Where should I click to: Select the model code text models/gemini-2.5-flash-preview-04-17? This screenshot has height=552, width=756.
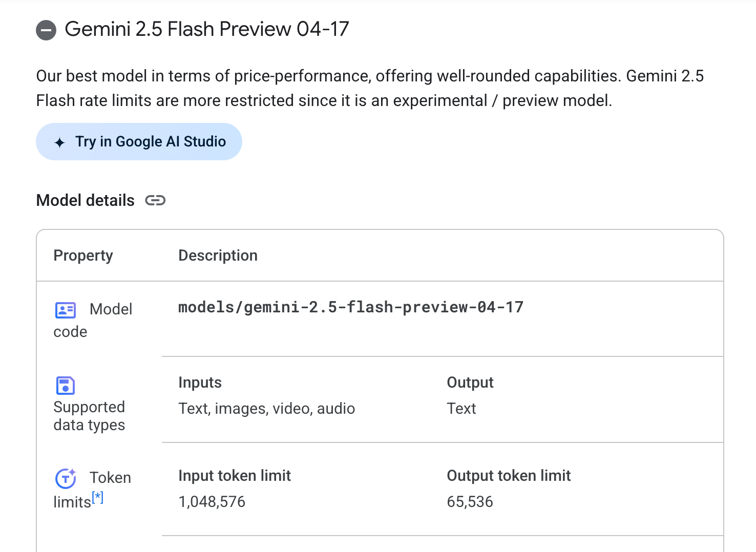[x=351, y=307]
